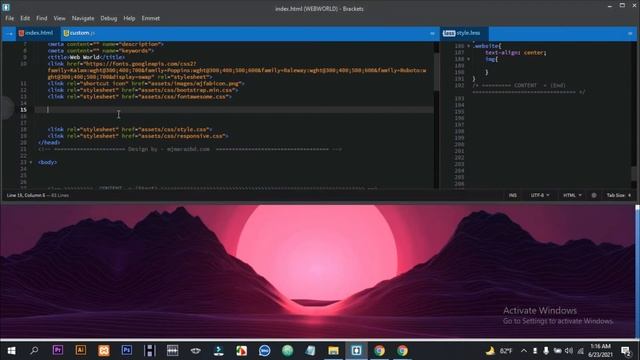Open the notification center icon
The image size is (640, 360).
(625, 351)
